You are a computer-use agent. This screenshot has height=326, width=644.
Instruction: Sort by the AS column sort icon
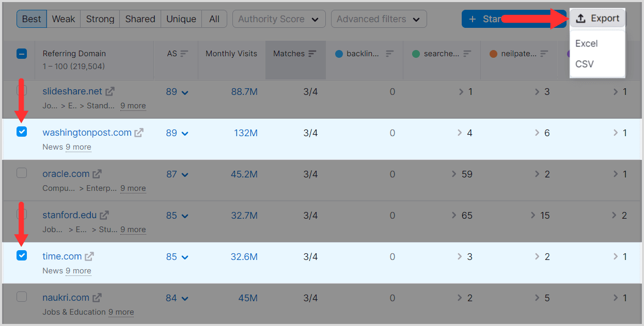184,54
